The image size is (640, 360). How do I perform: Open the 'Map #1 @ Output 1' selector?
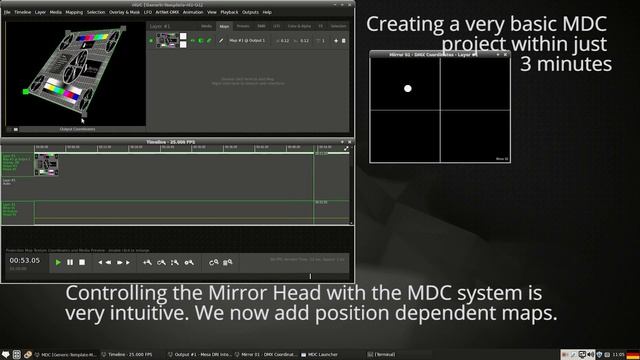pyautogui.click(x=247, y=41)
